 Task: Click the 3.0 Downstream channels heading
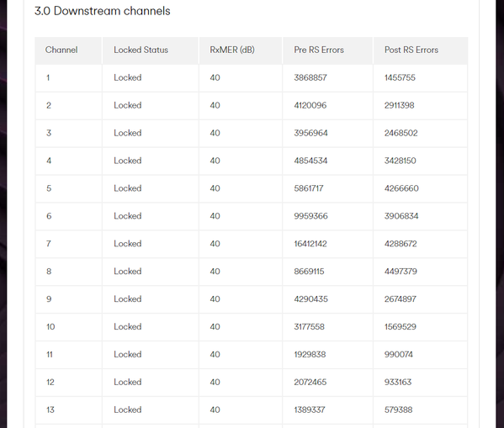click(x=102, y=11)
